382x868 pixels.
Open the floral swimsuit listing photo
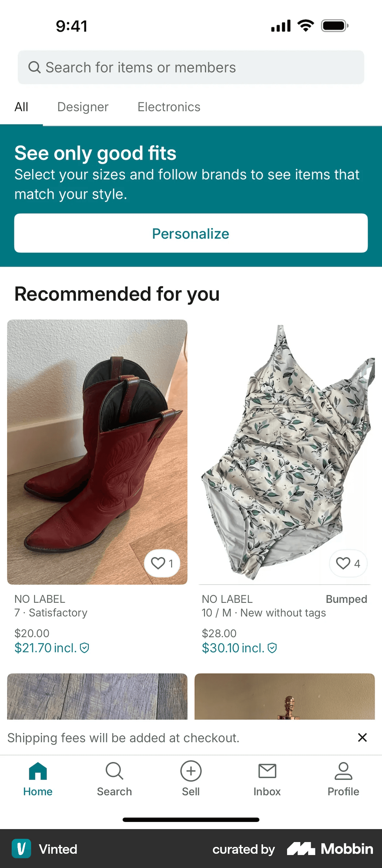click(x=285, y=452)
